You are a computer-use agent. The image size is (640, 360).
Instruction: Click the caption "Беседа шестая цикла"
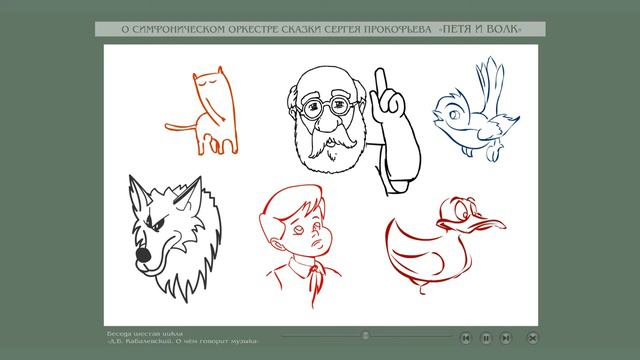pos(145,333)
